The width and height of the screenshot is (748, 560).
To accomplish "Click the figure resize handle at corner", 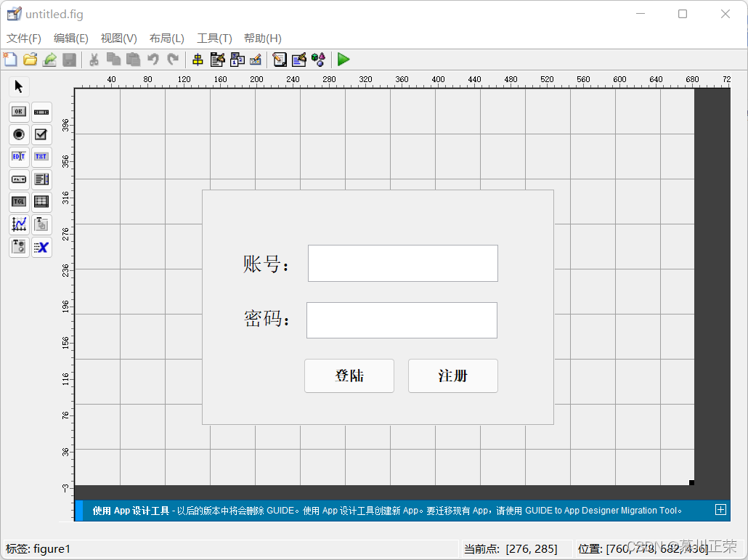I will point(691,483).
